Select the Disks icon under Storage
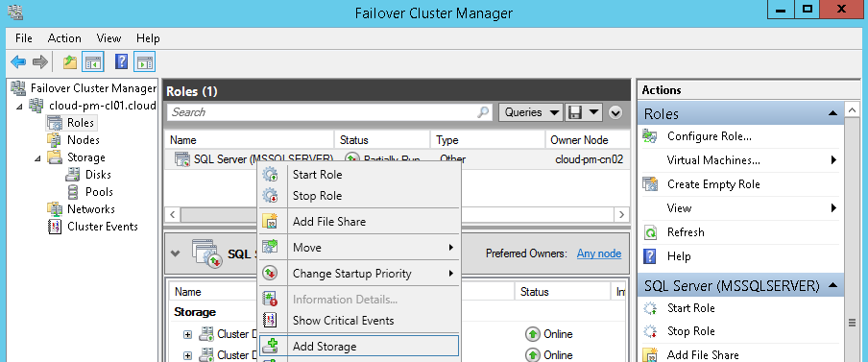The height and width of the screenshot is (362, 868). pyautogui.click(x=73, y=175)
